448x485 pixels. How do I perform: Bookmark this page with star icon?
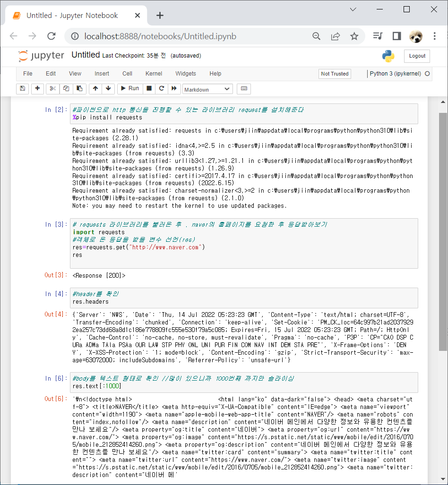(354, 36)
